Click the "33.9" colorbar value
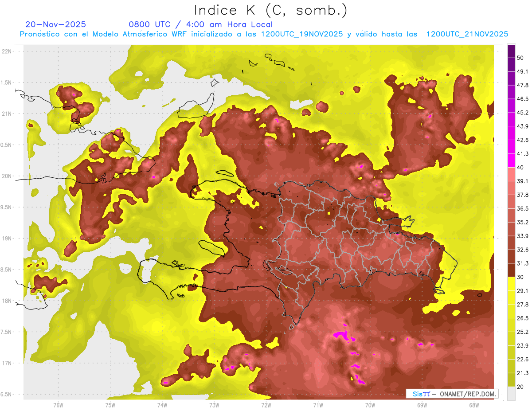Image resolution: width=532 pixels, height=411 pixels. (522, 236)
